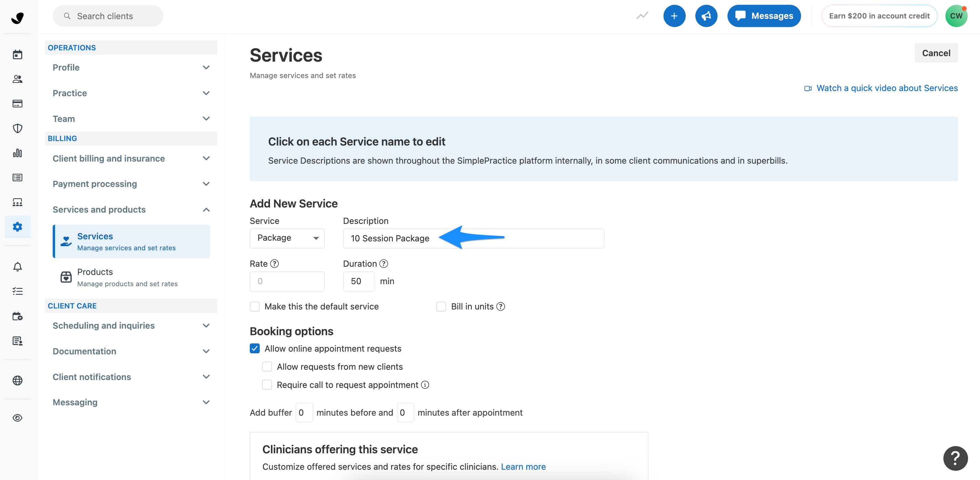Viewport: 980px width, 480px height.
Task: Open the calendar-with-clock requests icon
Action: click(x=17, y=316)
